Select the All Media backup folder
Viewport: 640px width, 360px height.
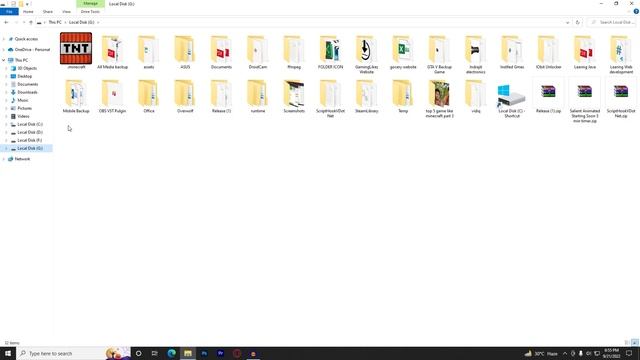[112, 52]
